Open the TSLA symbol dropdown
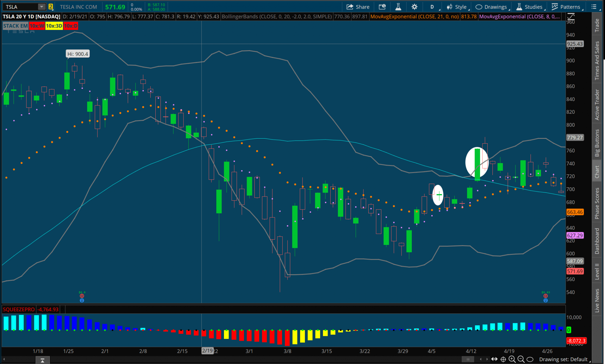Image resolution: width=605 pixels, height=364 pixels. pyautogui.click(x=41, y=6)
